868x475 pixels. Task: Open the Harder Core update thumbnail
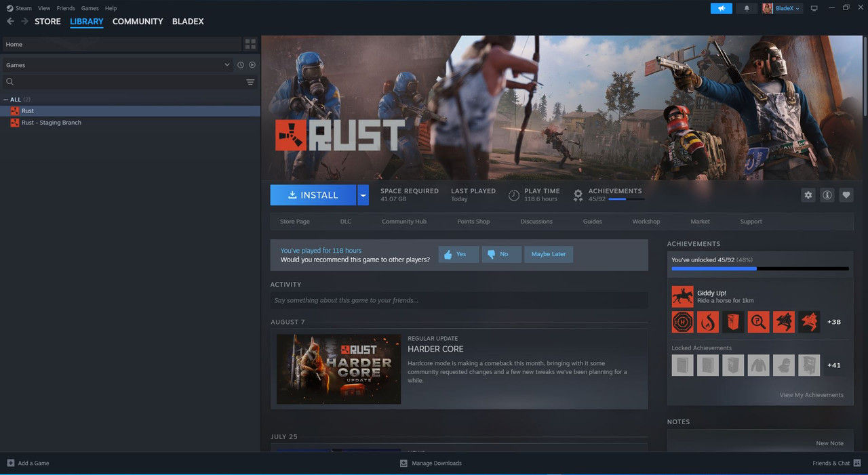pyautogui.click(x=338, y=369)
